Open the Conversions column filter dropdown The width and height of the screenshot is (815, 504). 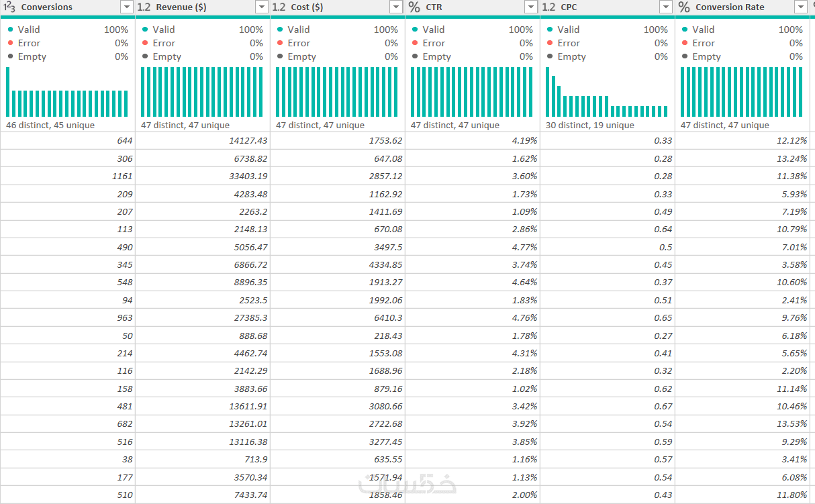[x=127, y=7]
